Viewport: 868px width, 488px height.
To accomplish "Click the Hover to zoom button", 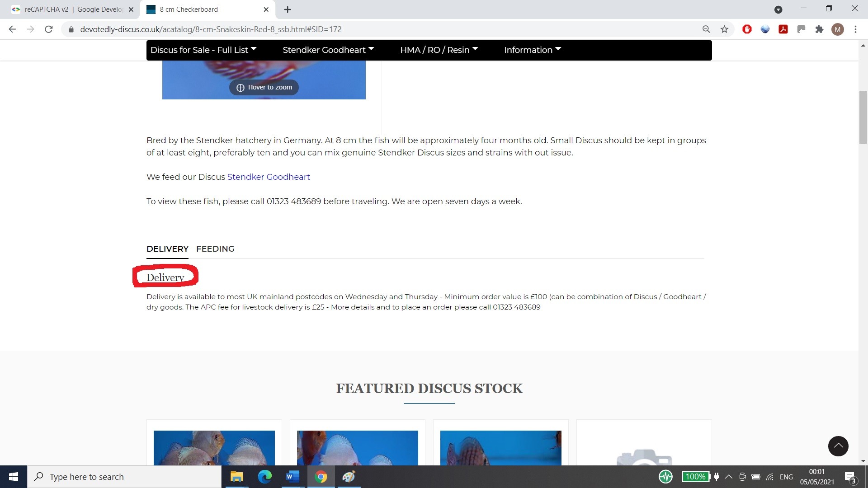I will point(264,87).
